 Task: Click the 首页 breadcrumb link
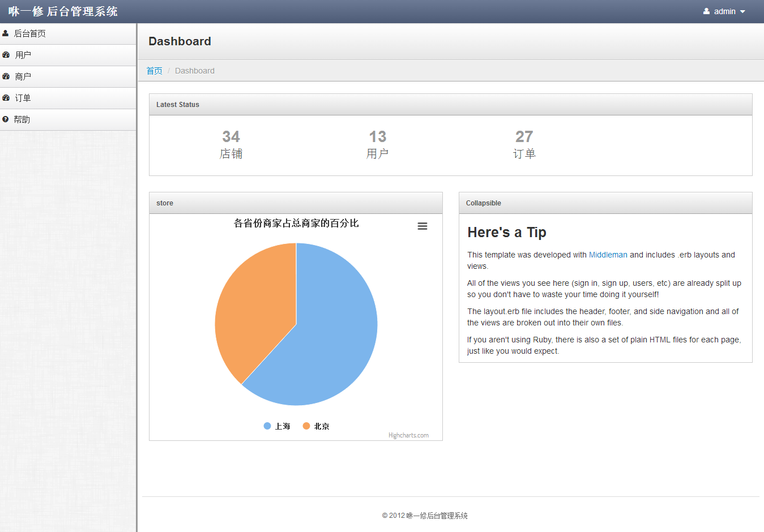pos(154,71)
